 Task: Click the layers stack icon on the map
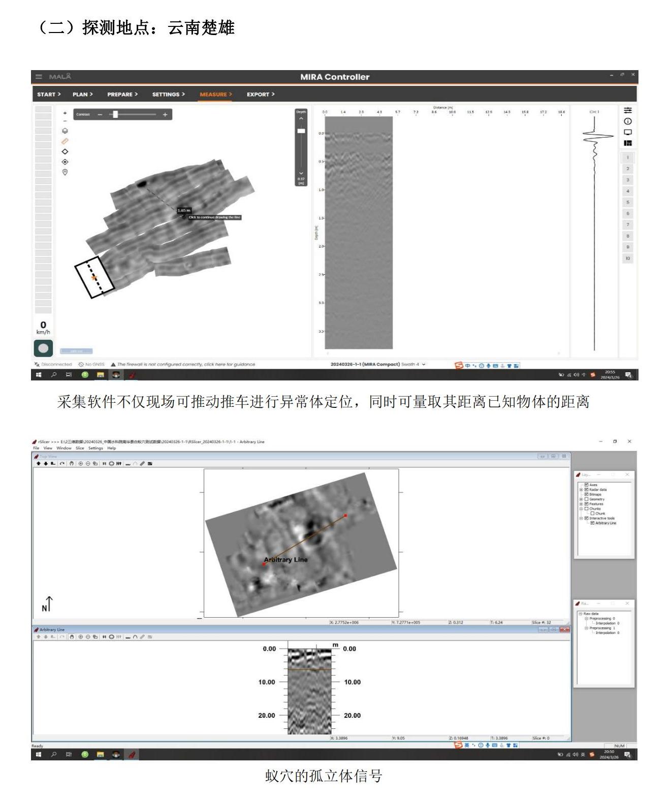[65, 131]
